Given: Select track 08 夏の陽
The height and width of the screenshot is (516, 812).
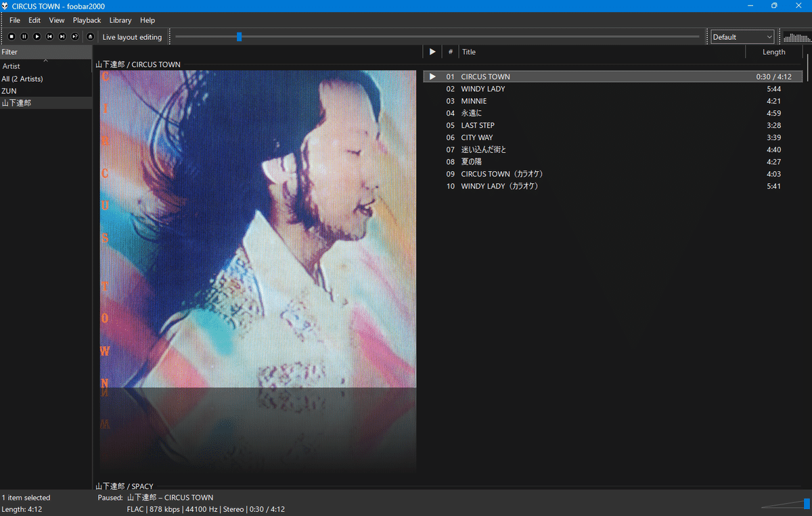Looking at the screenshot, I should pos(613,162).
